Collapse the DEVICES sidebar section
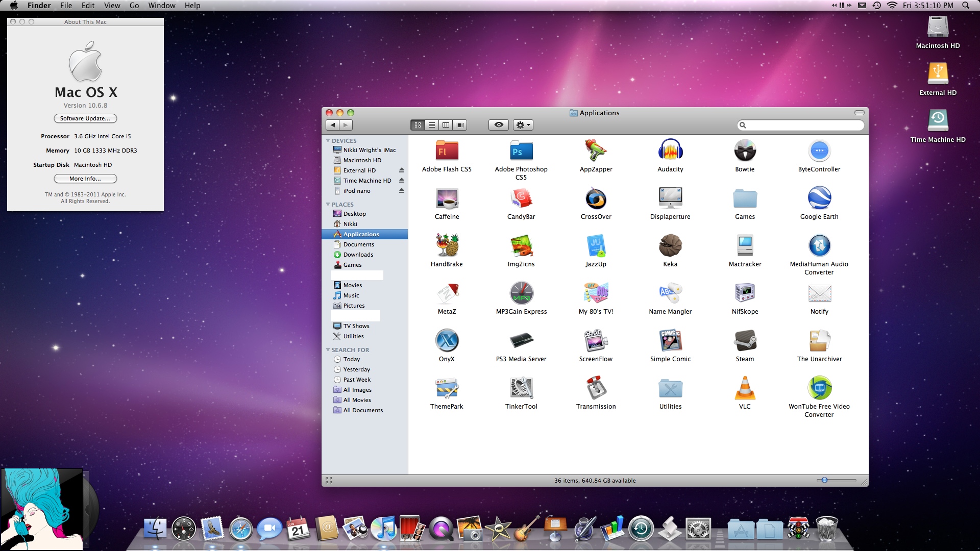This screenshot has width=980, height=551. click(x=328, y=141)
